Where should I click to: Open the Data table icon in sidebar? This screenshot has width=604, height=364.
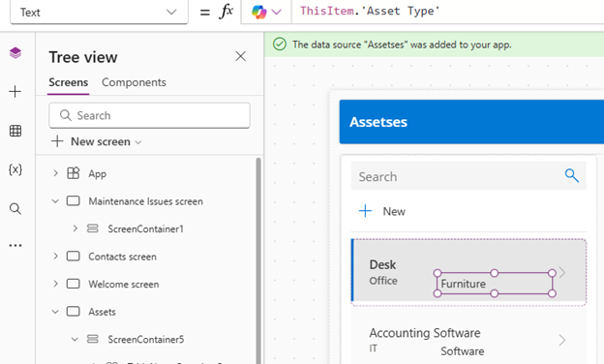pyautogui.click(x=15, y=131)
